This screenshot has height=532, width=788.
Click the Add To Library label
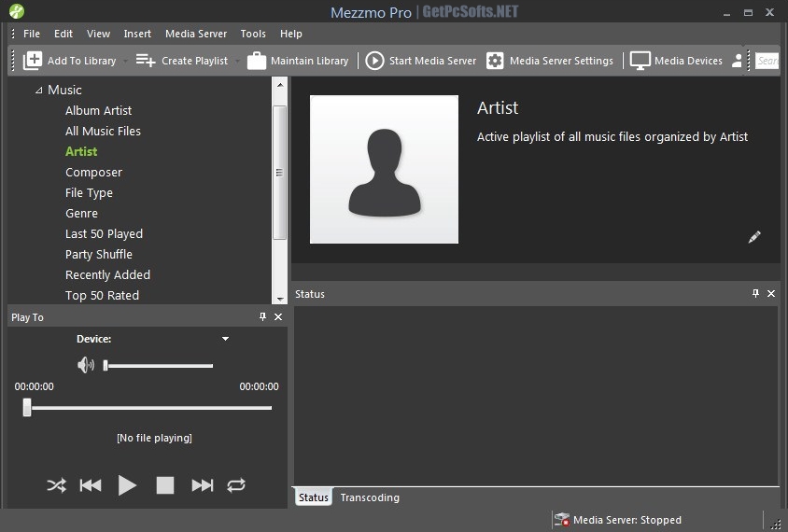(x=81, y=61)
